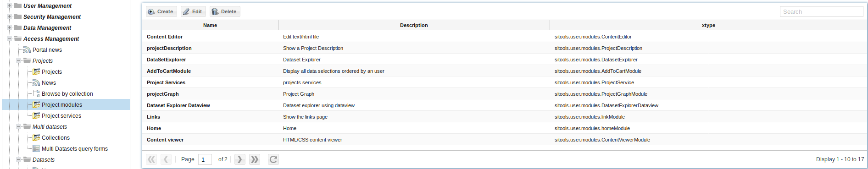The width and height of the screenshot is (868, 169).
Task: Expand the Security Management node
Action: (x=9, y=16)
